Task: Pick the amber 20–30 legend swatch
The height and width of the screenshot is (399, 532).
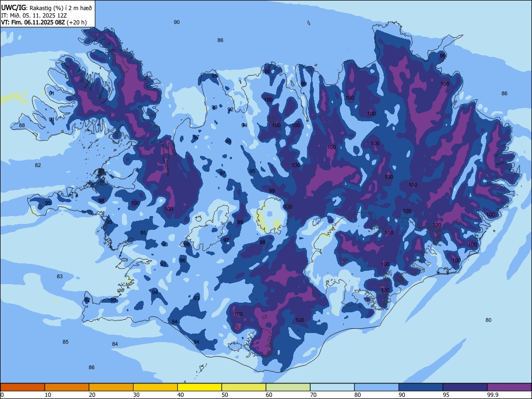Action: [x=111, y=387]
